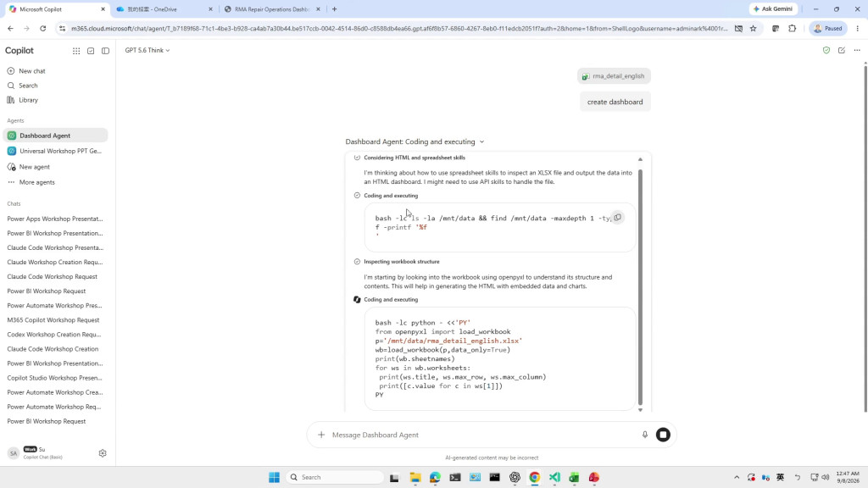
Task: Open Chrome three-dot menu
Action: coord(858,29)
